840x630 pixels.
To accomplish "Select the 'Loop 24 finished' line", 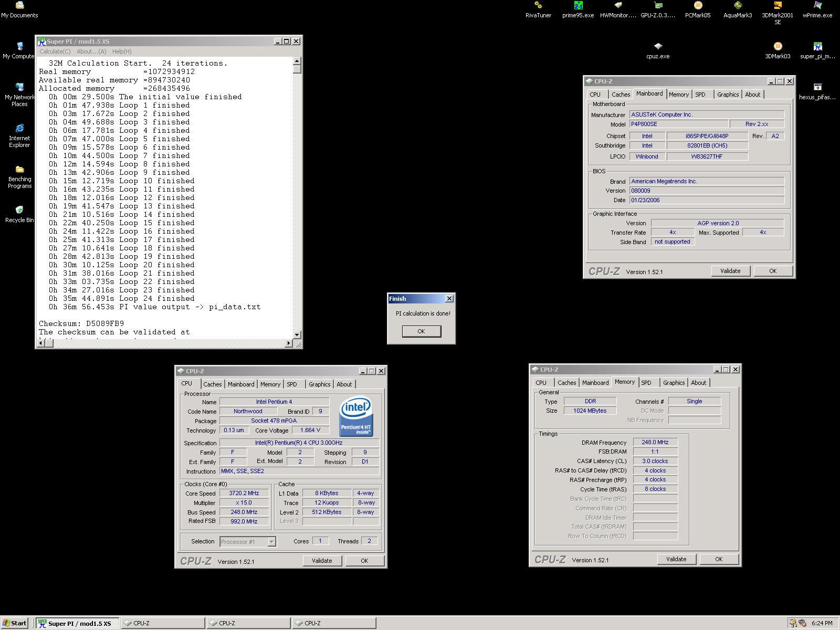I will point(122,299).
